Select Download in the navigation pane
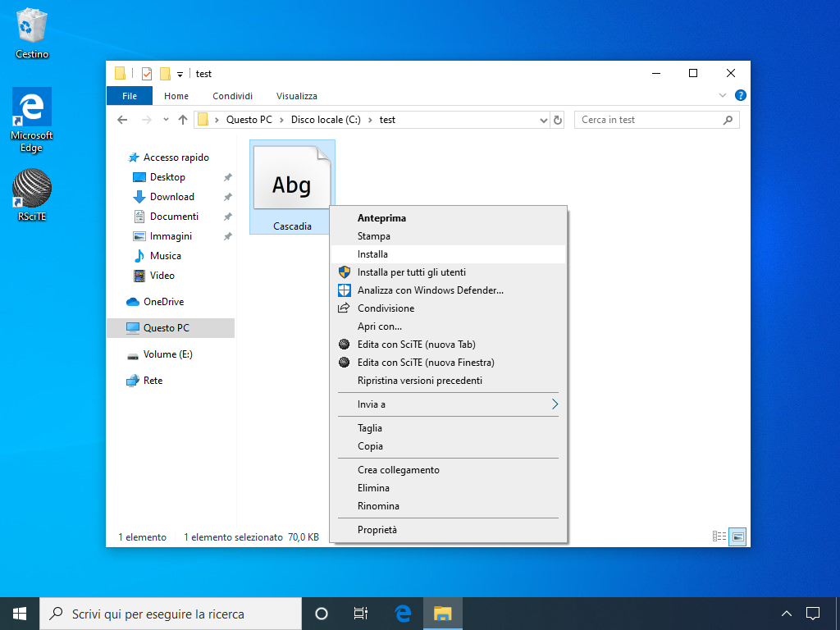Viewport: 840px width, 630px height. [171, 197]
